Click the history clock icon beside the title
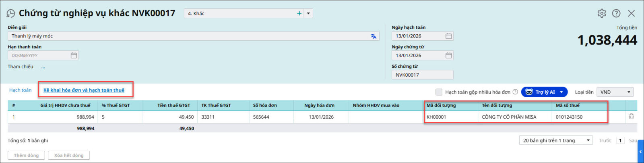The image size is (644, 163). point(11,13)
